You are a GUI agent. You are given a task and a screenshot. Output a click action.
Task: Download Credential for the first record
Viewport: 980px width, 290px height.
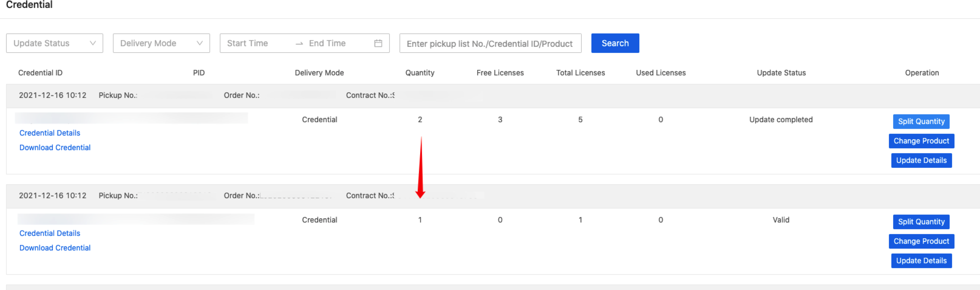pos(55,147)
